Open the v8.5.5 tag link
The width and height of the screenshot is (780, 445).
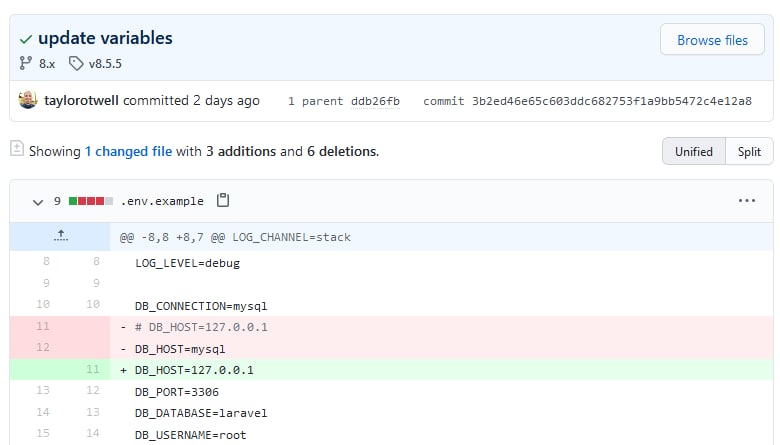(105, 64)
